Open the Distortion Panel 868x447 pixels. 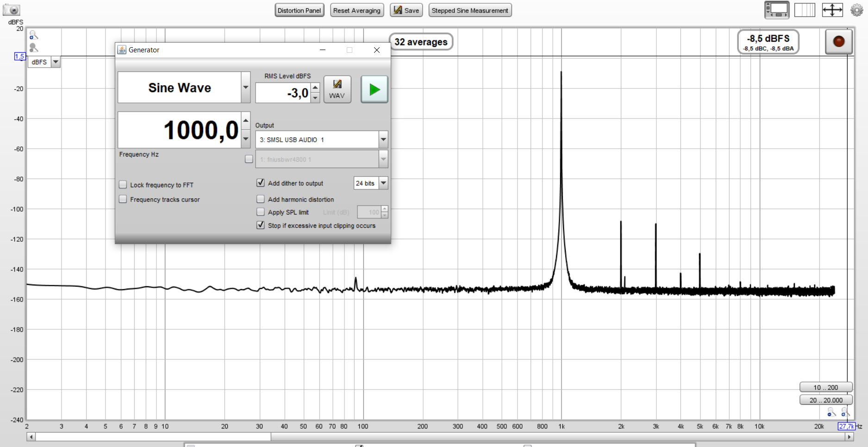click(x=300, y=11)
